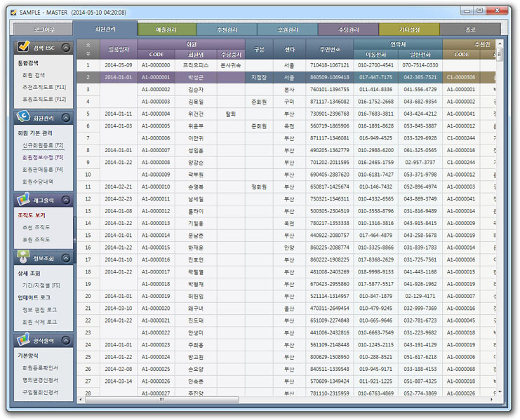Click the 탈퇴 cell in row 5
Viewport: 520px width, 420px height.
coord(231,114)
